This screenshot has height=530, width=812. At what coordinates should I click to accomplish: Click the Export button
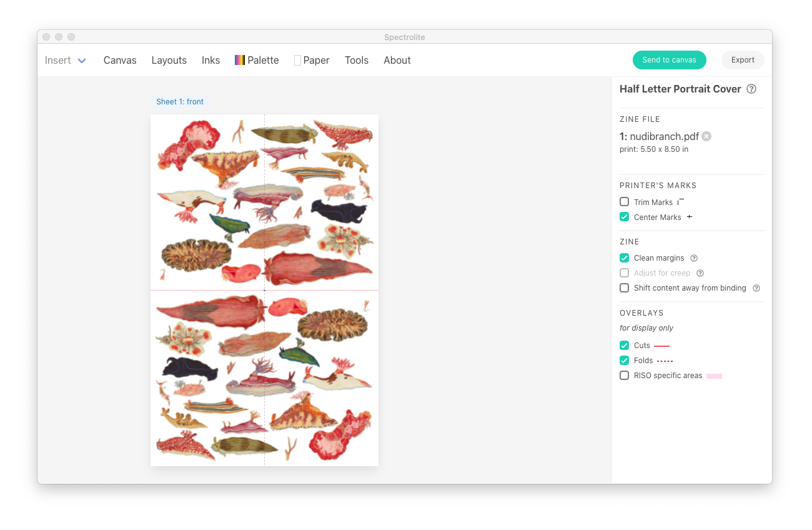pos(743,60)
